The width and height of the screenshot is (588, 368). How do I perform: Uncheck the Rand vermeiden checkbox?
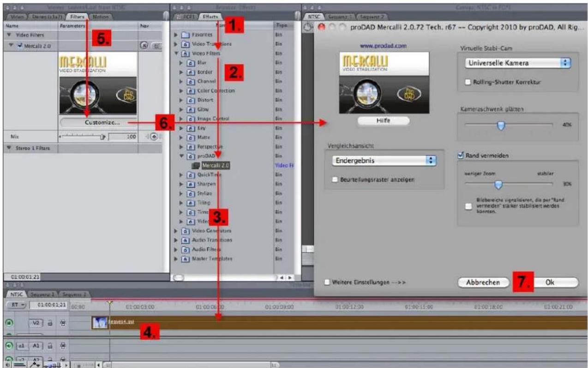(x=460, y=156)
